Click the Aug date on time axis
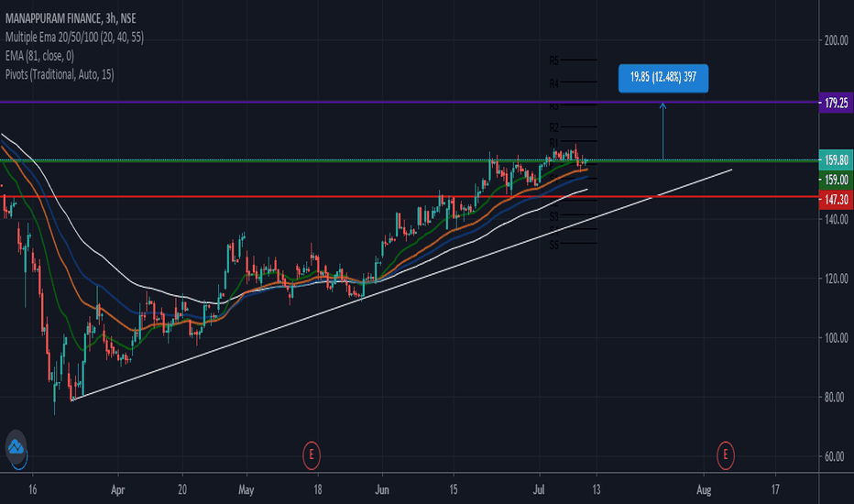The width and height of the screenshot is (854, 504). (x=704, y=490)
